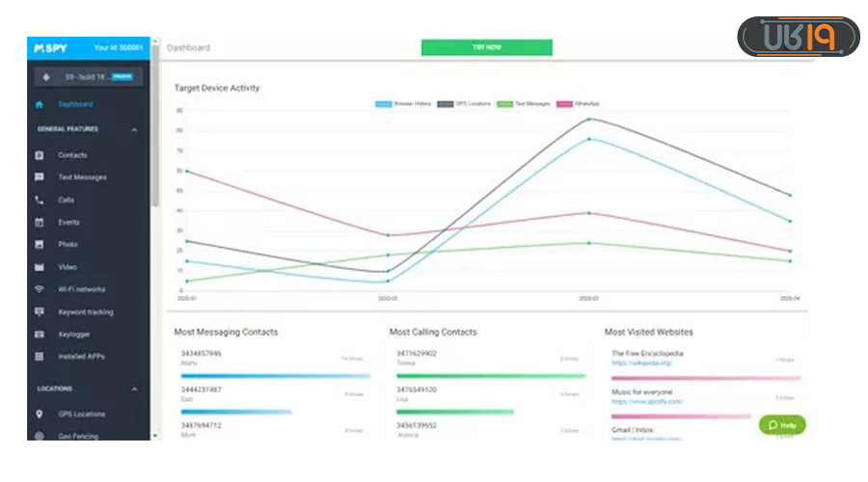Open the wikipedia.org website link

pos(640,363)
